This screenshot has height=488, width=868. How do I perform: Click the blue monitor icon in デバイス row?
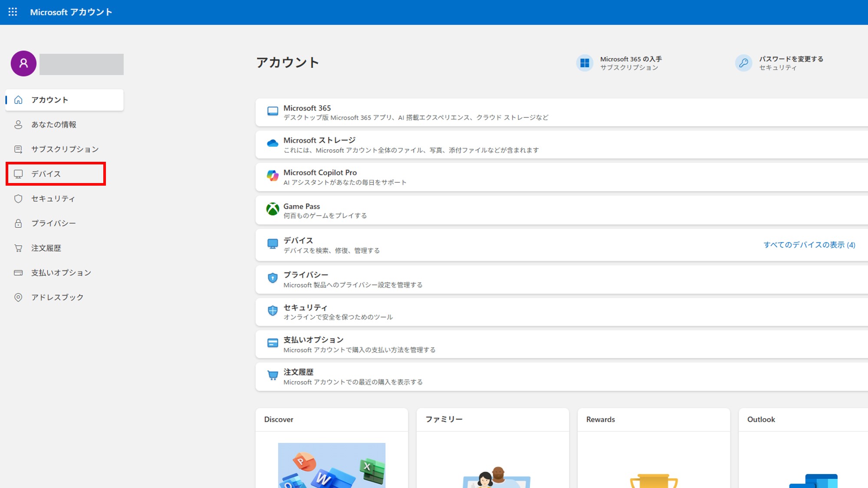[273, 244]
